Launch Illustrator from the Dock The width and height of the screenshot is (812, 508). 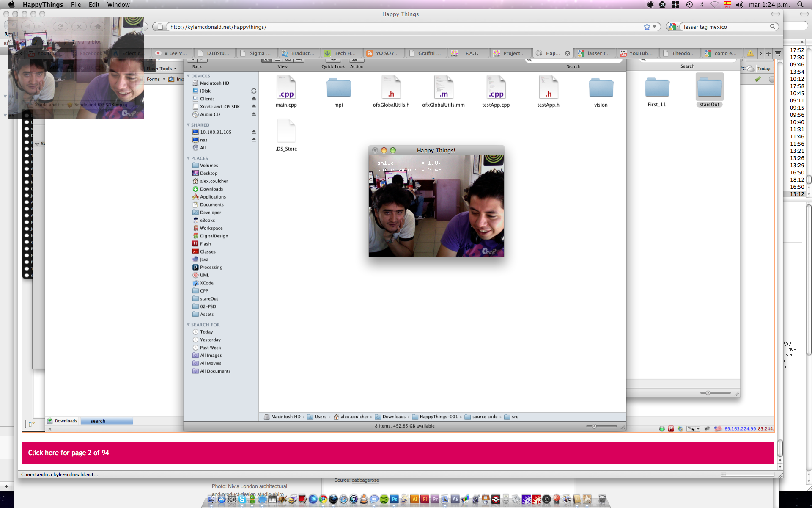click(414, 500)
